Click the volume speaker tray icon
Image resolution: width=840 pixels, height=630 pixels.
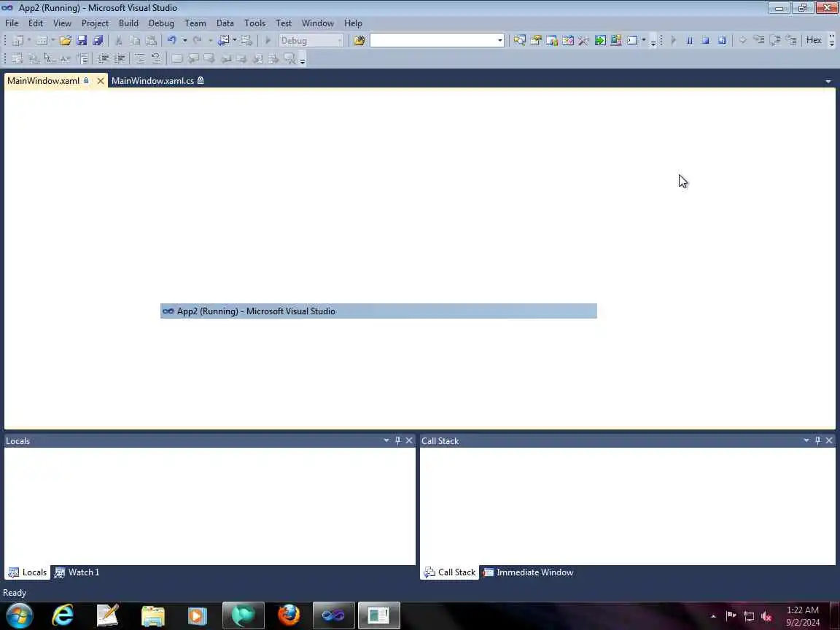[766, 617]
